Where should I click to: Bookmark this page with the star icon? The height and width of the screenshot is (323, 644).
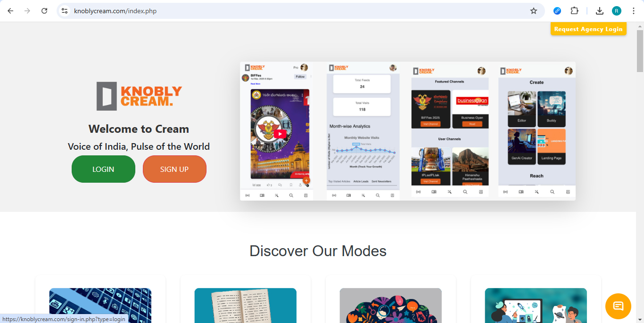pyautogui.click(x=534, y=11)
